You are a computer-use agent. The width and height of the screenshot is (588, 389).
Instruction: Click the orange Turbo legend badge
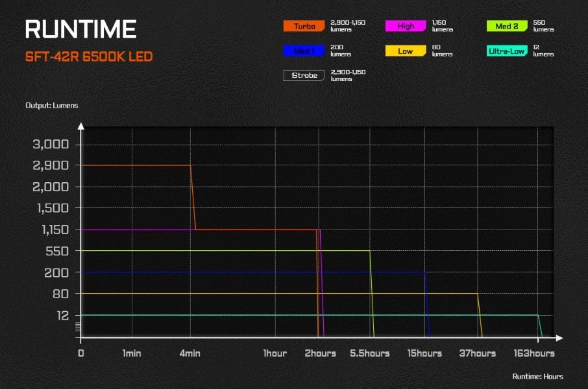304,27
